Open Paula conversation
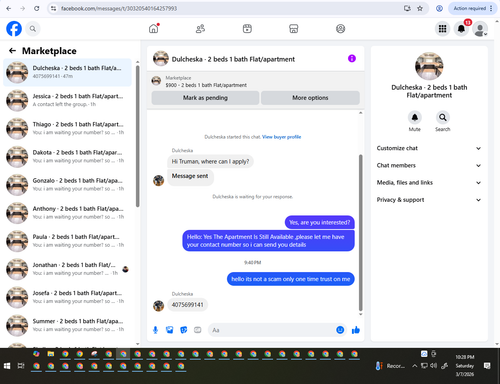This screenshot has width=500, height=384. coord(67,241)
